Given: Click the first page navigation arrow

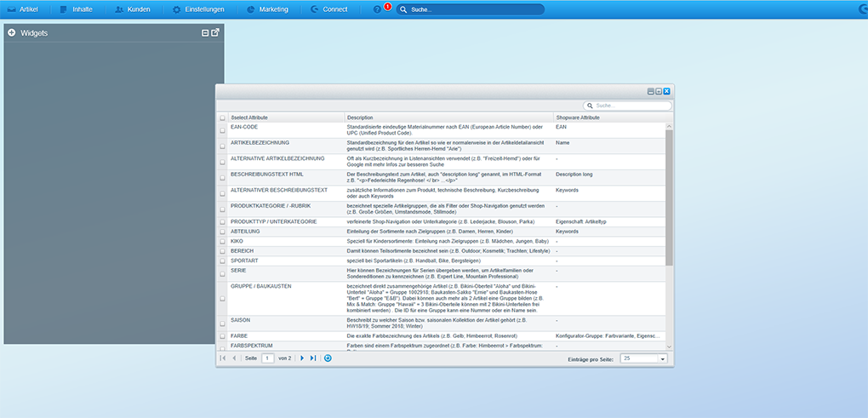Looking at the screenshot, I should point(223,358).
